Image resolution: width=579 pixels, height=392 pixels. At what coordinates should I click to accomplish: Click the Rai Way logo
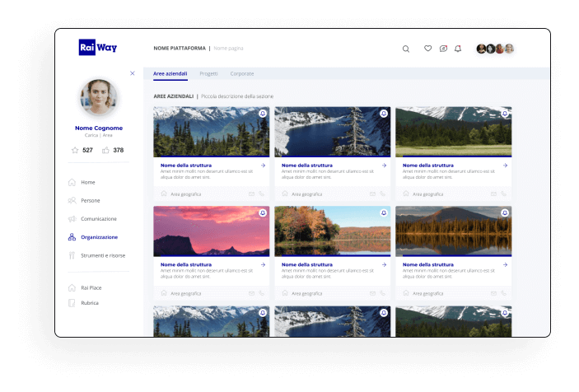[x=98, y=48]
